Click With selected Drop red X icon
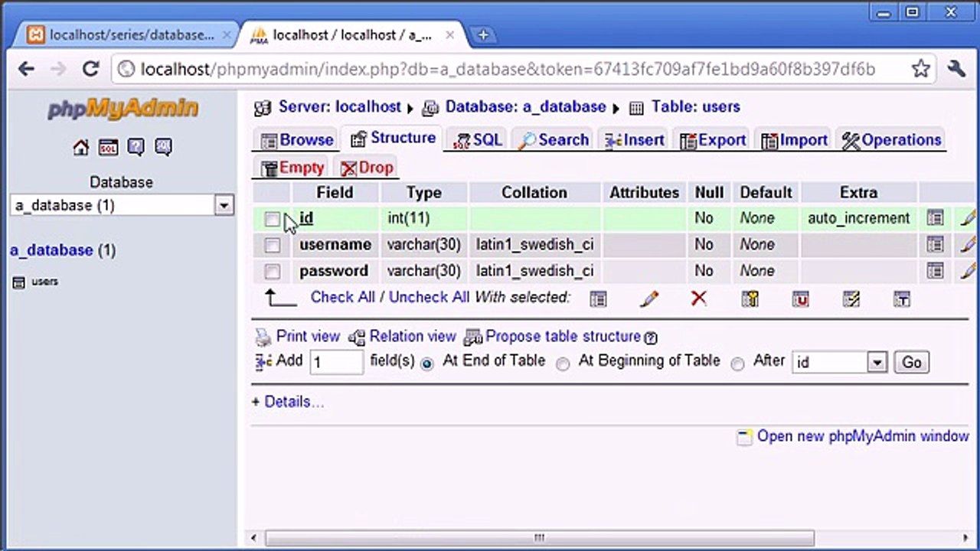The height and width of the screenshot is (551, 980). tap(698, 298)
